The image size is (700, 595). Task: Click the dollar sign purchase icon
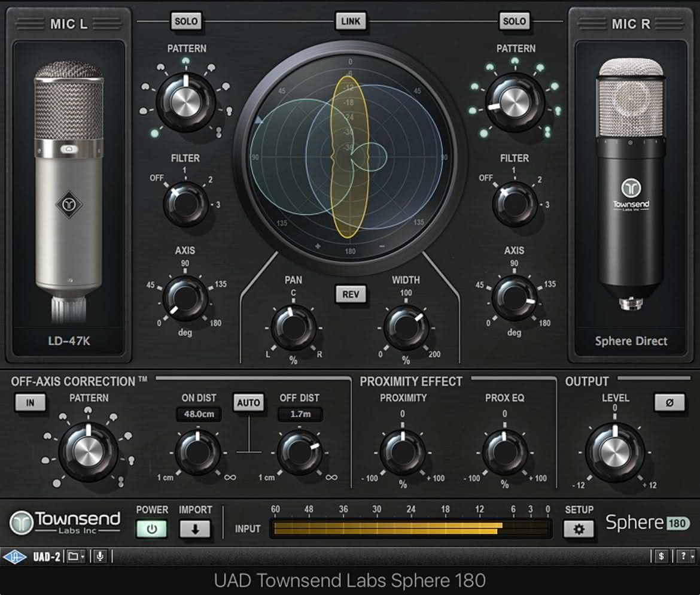[x=661, y=557]
